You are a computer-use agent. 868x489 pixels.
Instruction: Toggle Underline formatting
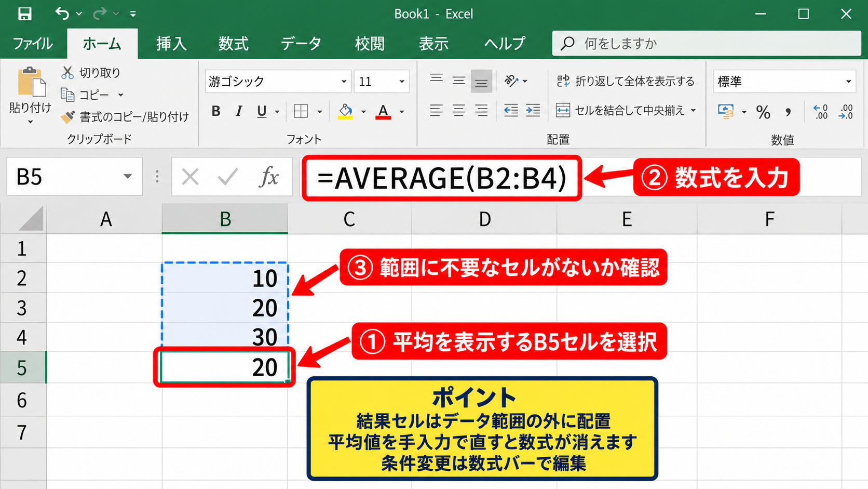click(x=262, y=112)
